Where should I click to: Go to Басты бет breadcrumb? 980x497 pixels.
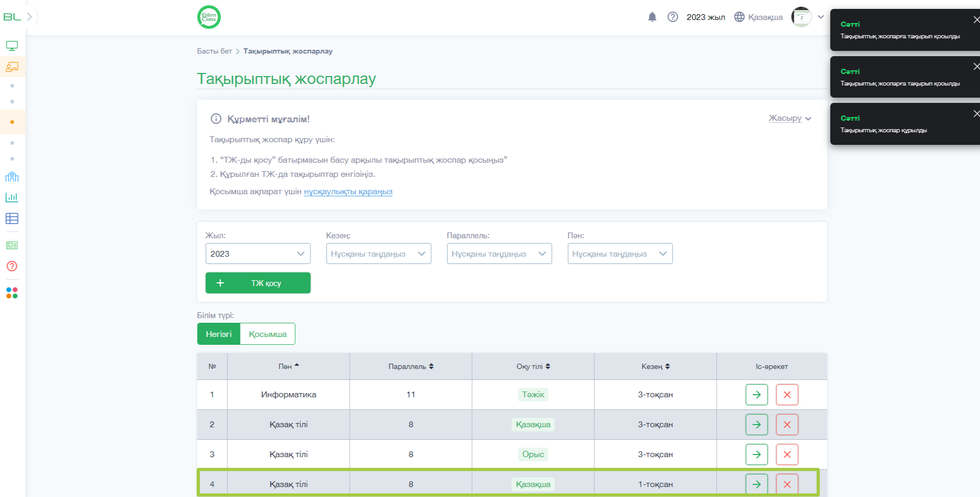click(x=214, y=51)
